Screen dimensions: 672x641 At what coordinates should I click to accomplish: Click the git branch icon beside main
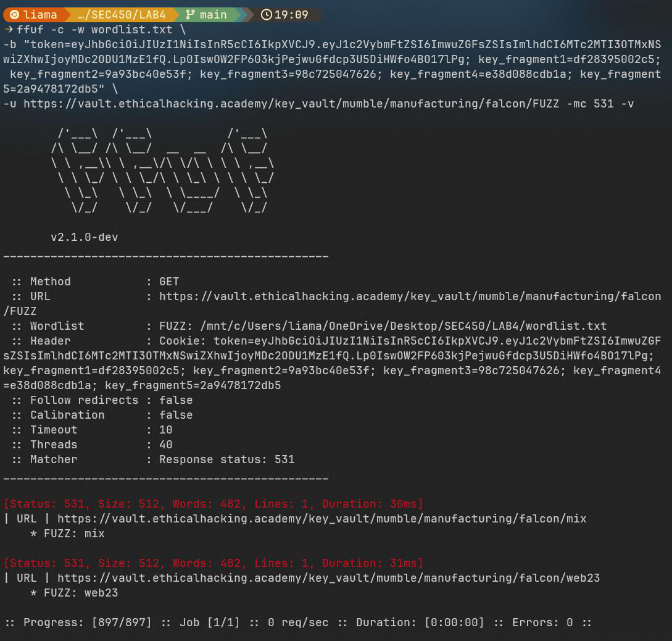click(x=189, y=14)
